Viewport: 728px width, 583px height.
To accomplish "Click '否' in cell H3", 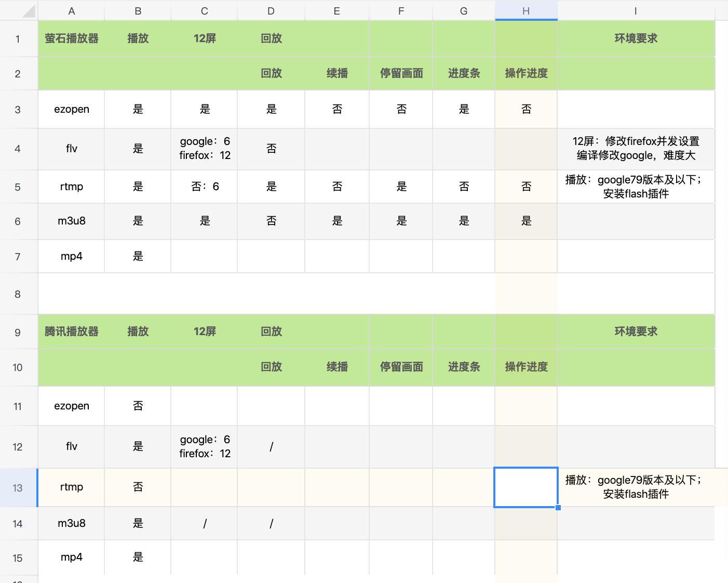I will click(526, 109).
